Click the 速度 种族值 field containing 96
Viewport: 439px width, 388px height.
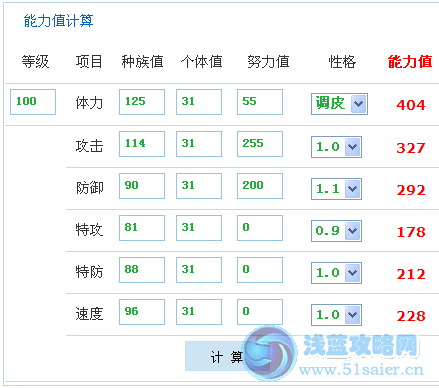tap(142, 312)
